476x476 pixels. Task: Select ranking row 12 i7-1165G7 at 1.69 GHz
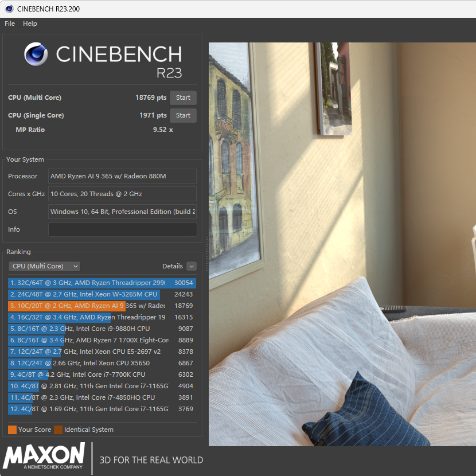pos(102,409)
